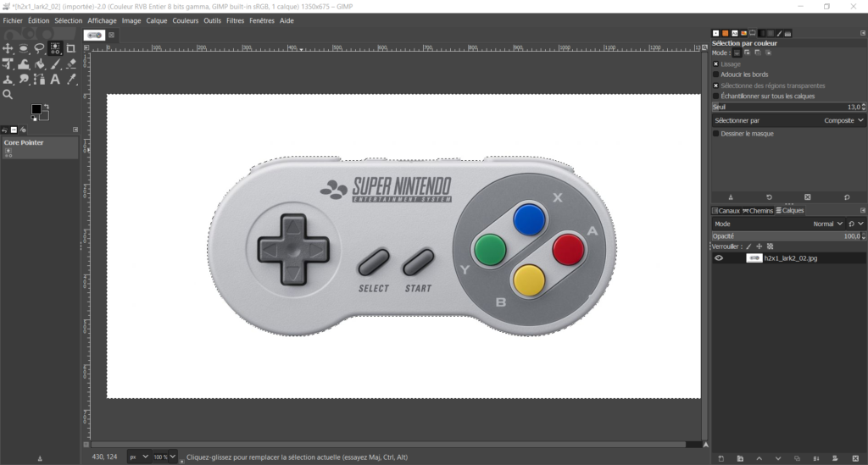
Task: Switch to the Calques tab
Action: pyautogui.click(x=790, y=211)
